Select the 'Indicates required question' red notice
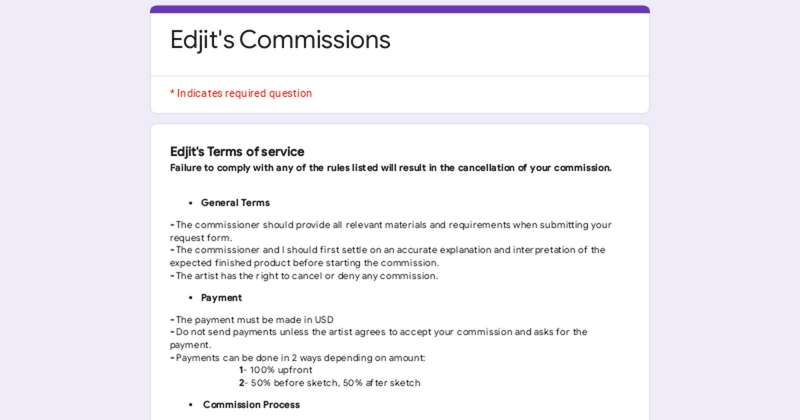Screen dimensions: 800x420 (241, 93)
